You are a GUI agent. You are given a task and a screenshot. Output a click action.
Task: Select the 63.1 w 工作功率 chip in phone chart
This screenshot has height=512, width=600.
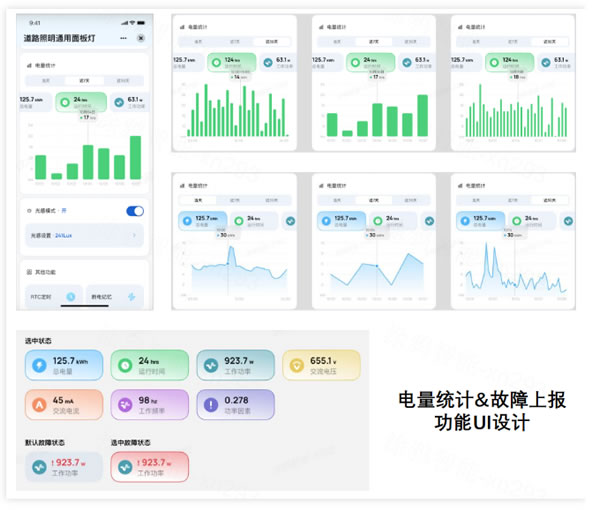click(x=134, y=102)
